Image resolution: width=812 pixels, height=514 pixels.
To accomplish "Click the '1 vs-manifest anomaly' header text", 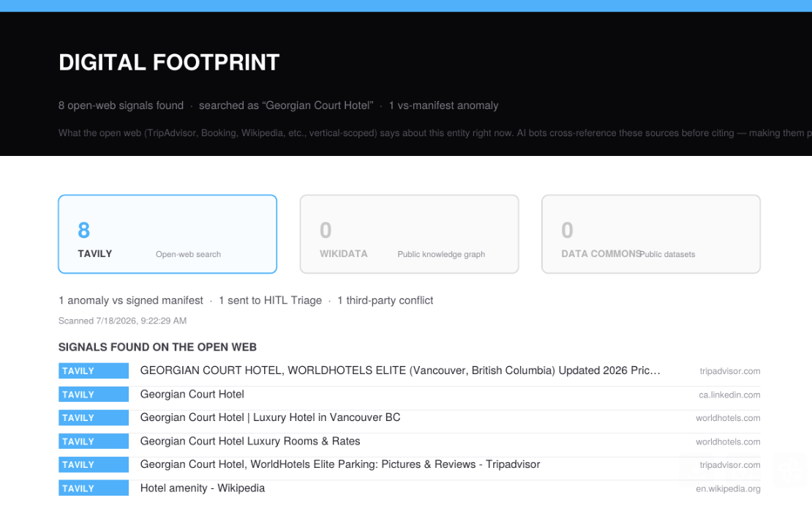I will [x=443, y=105].
